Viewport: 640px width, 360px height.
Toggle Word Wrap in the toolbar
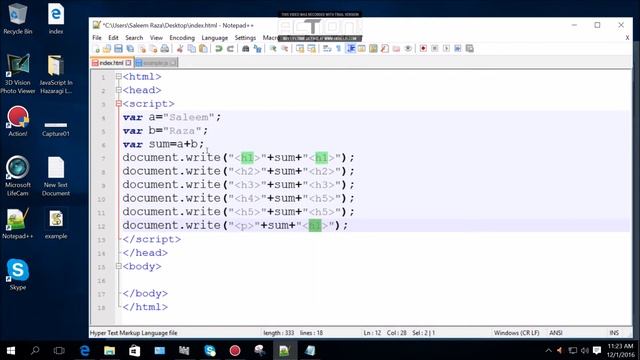coord(327,49)
